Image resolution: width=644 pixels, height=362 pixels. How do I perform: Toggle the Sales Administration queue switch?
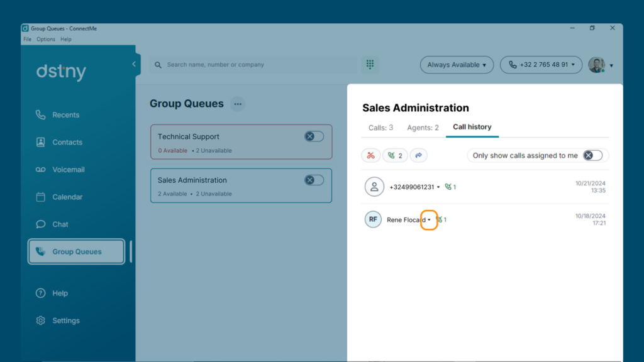[314, 180]
